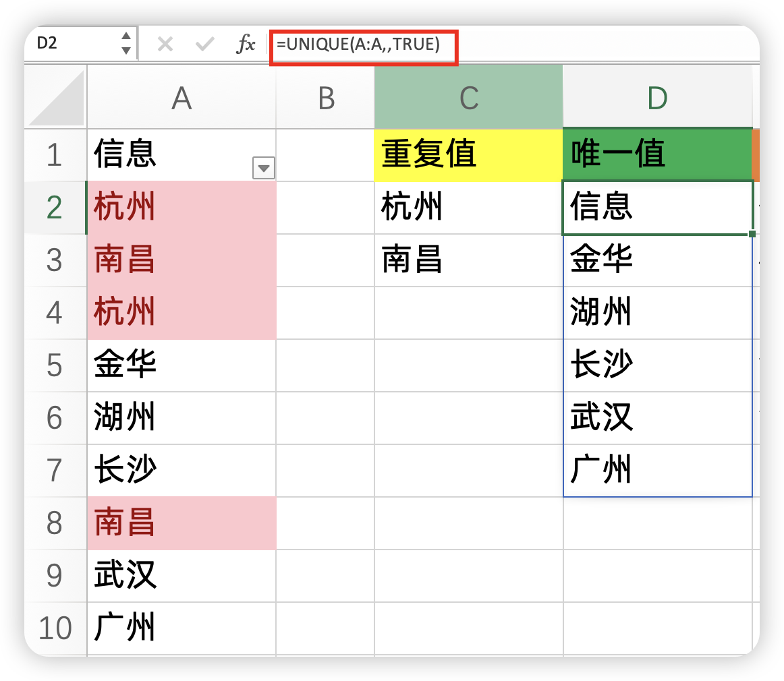Click cell D3 containing 金华
Image resolution: width=784 pixels, height=681 pixels.
(x=658, y=260)
